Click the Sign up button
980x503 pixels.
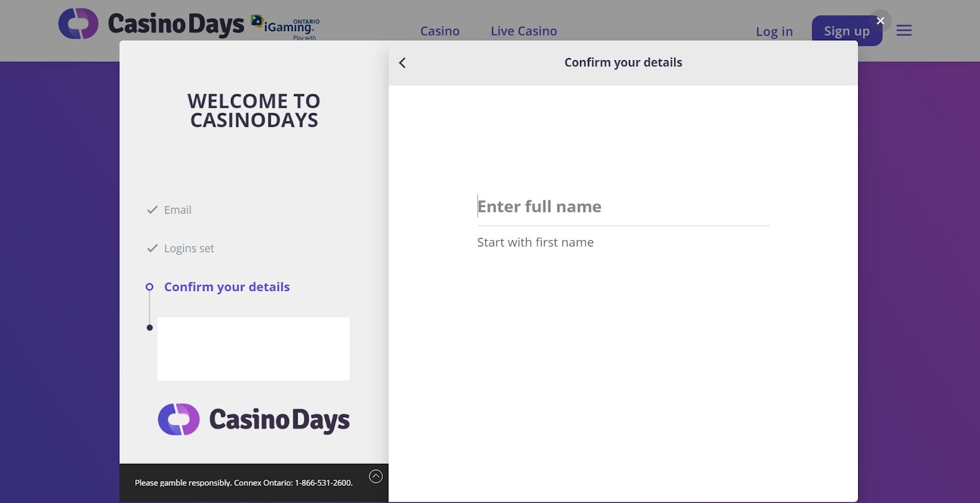click(x=847, y=31)
